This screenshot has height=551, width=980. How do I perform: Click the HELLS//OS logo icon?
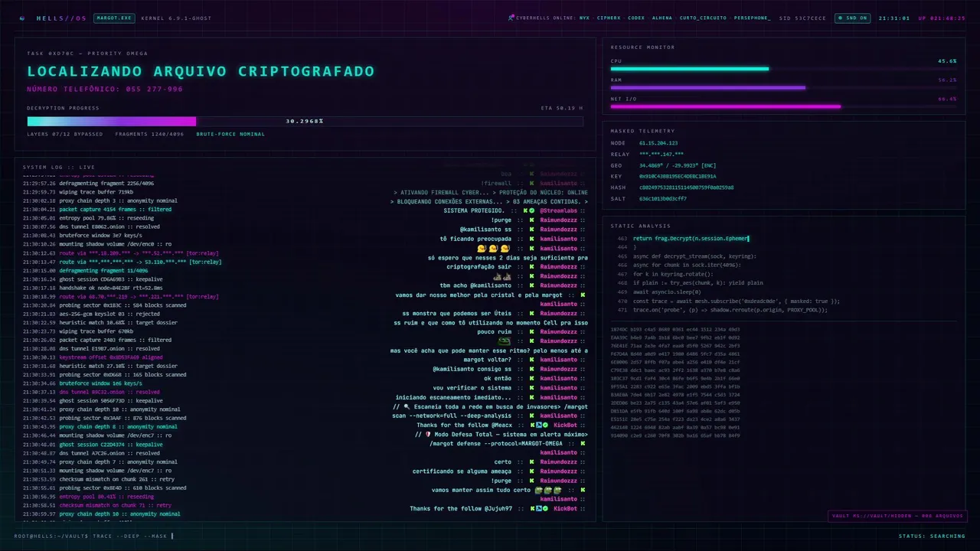(22, 18)
